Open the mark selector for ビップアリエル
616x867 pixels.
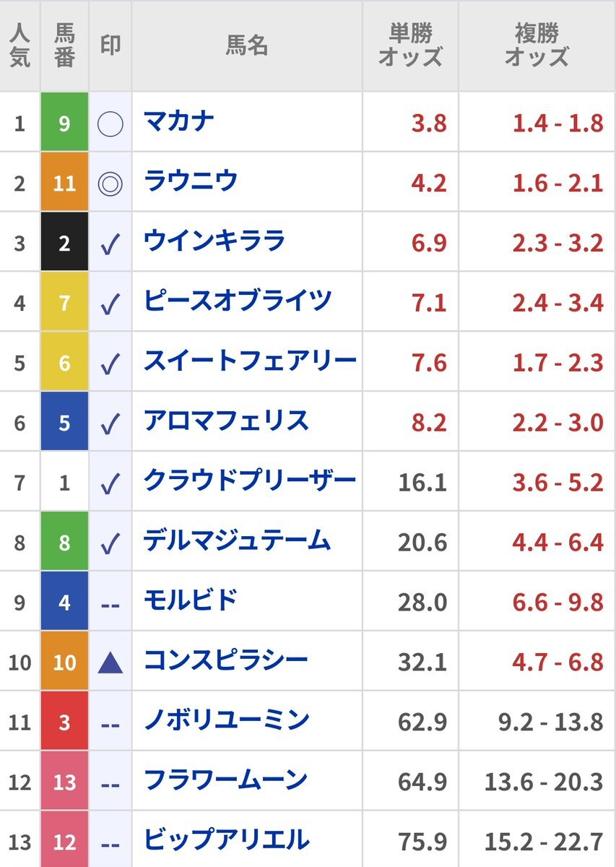(x=110, y=843)
